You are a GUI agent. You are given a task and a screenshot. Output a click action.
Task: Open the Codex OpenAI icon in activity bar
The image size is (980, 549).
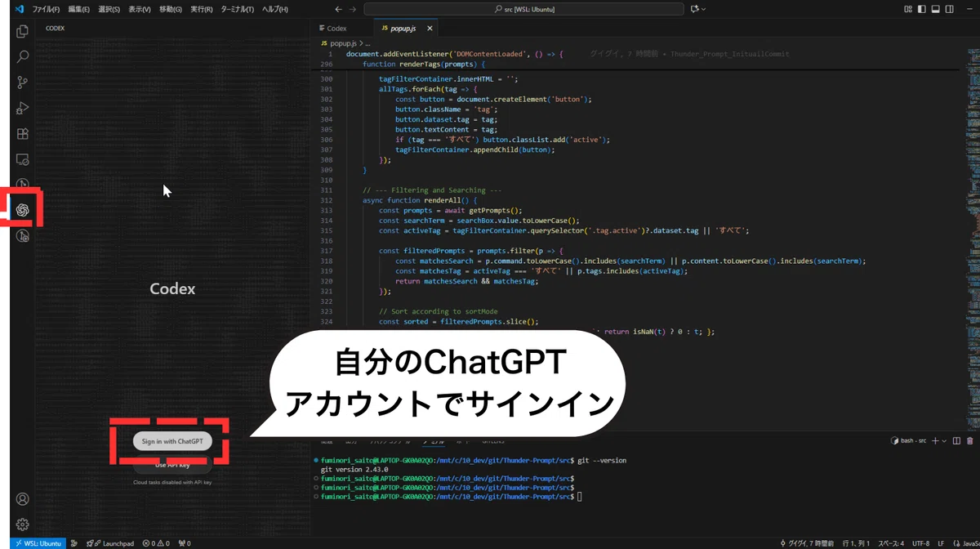[x=23, y=210]
